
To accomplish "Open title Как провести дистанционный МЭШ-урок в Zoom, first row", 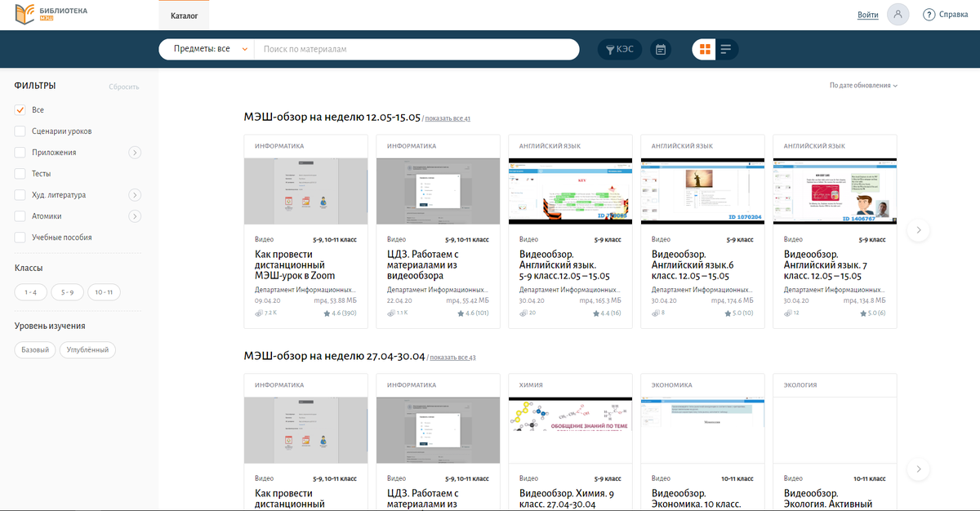I will pos(296,265).
